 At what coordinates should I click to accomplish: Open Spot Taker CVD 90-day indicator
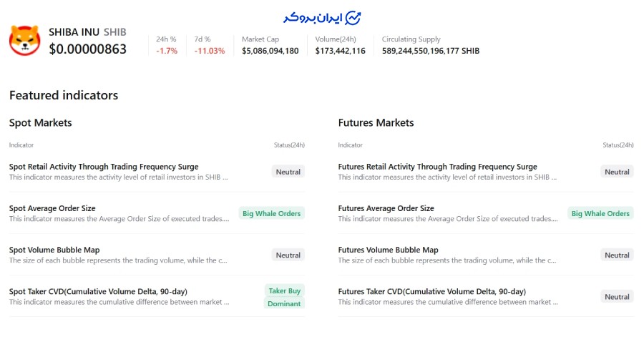[99, 291]
